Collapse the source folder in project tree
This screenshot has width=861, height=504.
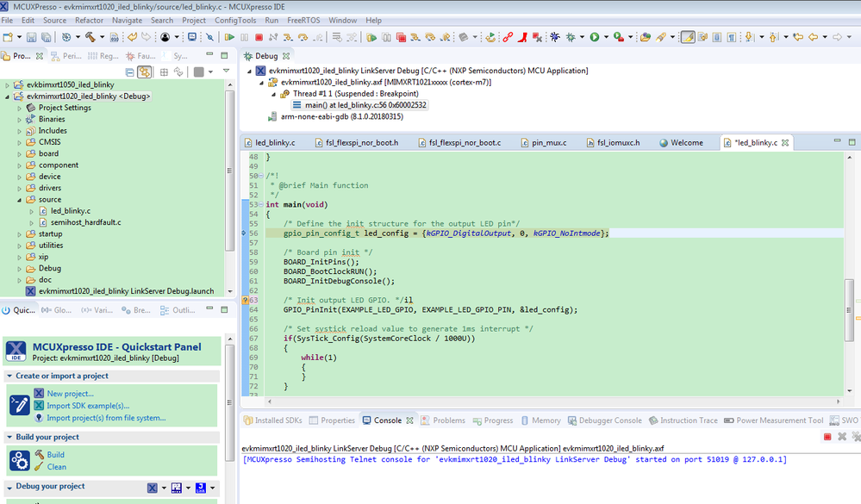click(19, 200)
